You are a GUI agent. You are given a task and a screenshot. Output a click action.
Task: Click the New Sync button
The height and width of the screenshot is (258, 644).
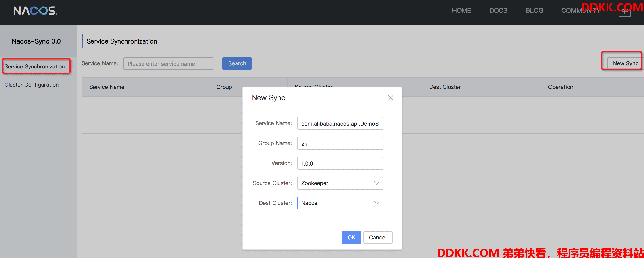(x=625, y=63)
